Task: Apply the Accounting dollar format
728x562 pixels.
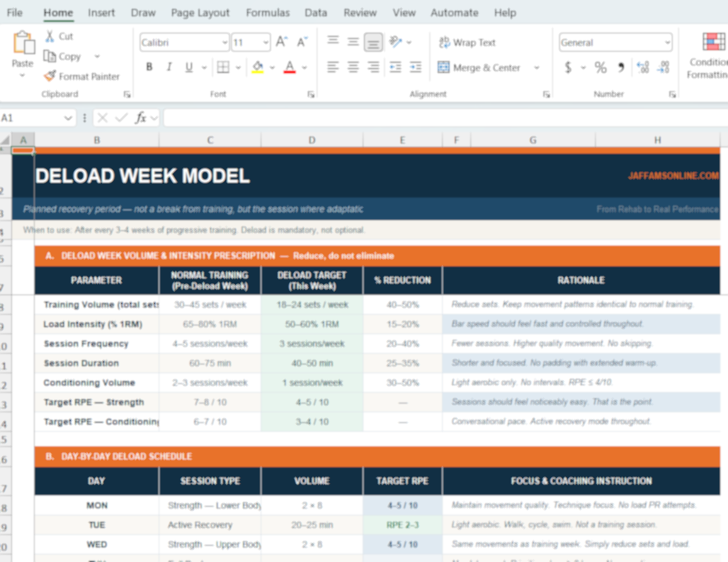Action: [568, 67]
